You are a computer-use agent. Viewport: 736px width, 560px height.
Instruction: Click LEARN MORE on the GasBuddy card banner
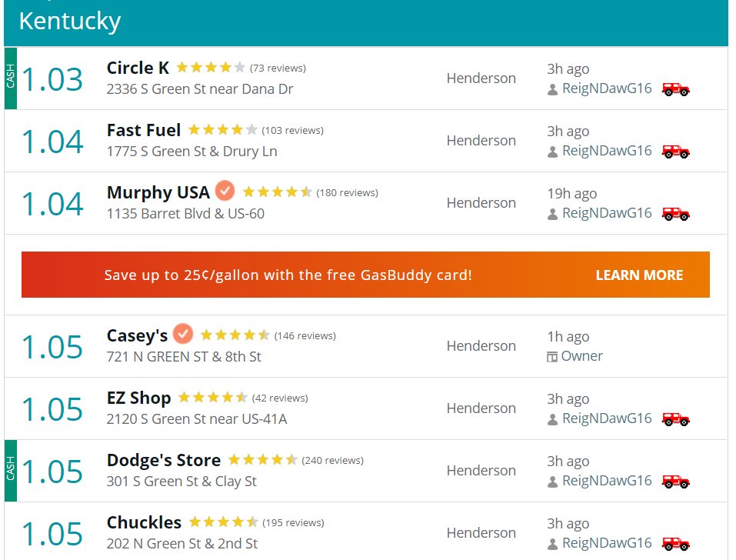[639, 275]
